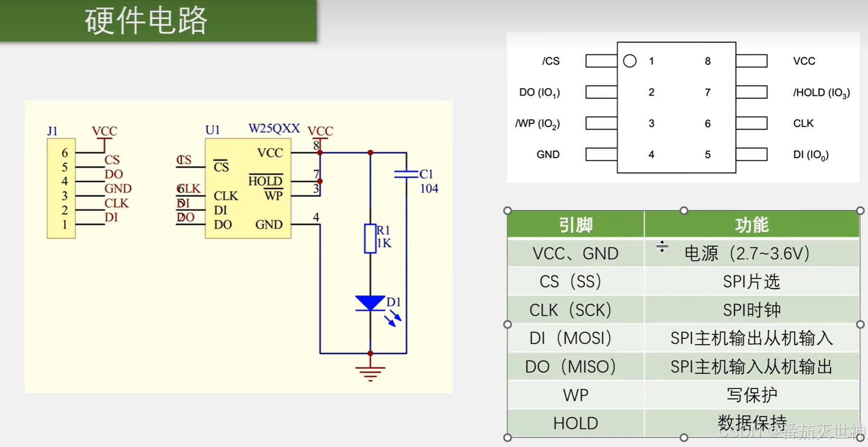Click the /WP (IO2) pinout label
The width and height of the screenshot is (868, 447).
pyautogui.click(x=538, y=124)
